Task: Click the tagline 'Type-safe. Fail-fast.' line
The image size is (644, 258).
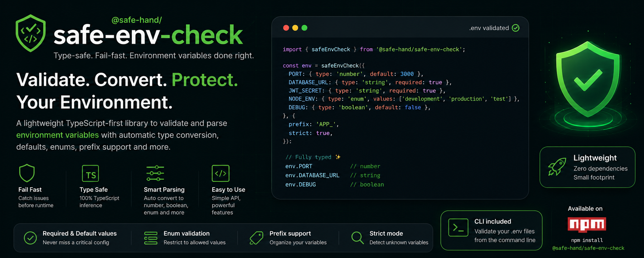Action: [x=154, y=56]
